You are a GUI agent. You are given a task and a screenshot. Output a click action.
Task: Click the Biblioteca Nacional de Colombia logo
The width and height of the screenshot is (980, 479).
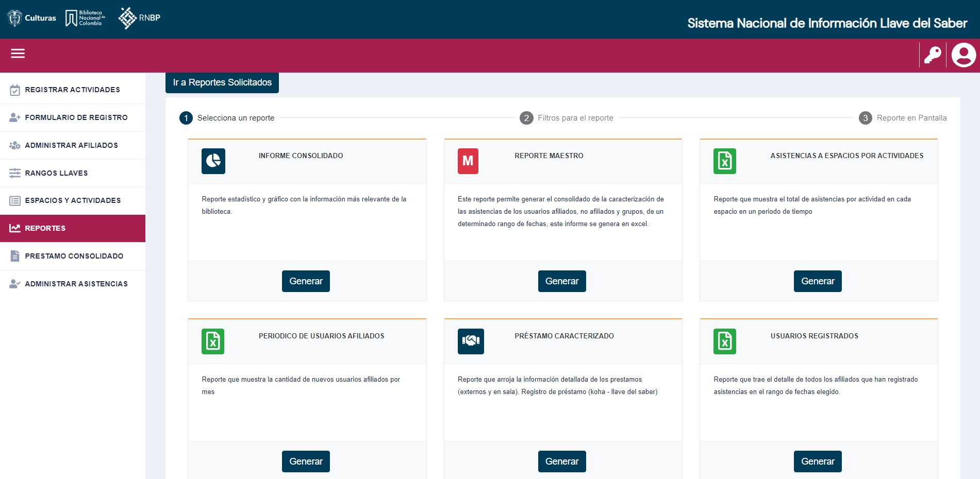coord(85,18)
